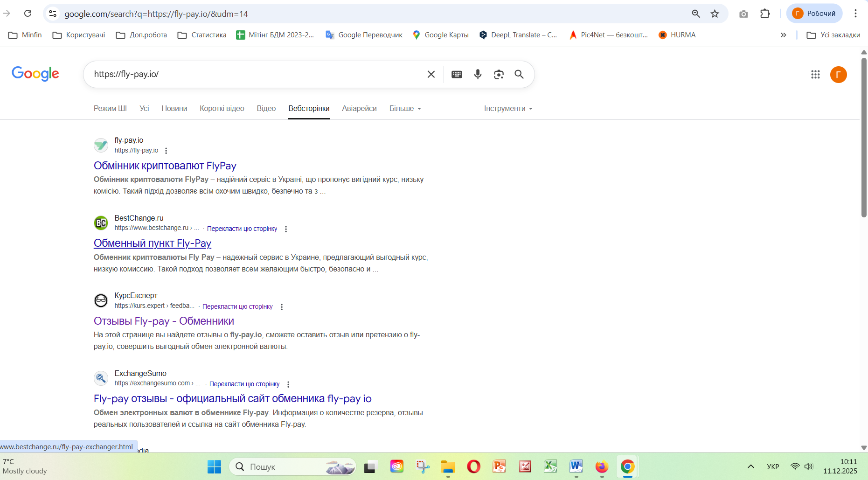Screen dimensions: 868x480
Task: Open the Google account avatar
Action: coord(838,75)
